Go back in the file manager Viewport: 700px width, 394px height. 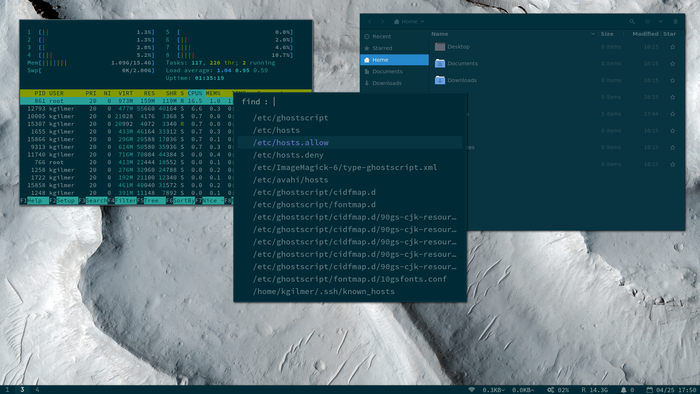370,21
